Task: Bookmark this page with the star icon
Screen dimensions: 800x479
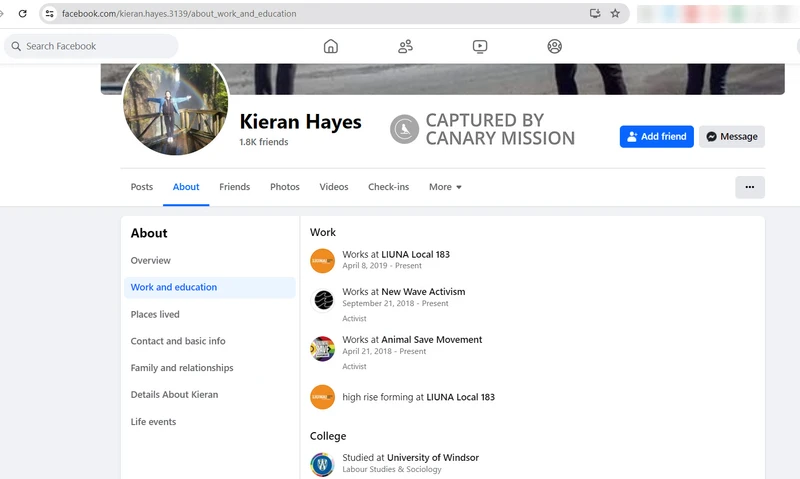Action: click(615, 13)
